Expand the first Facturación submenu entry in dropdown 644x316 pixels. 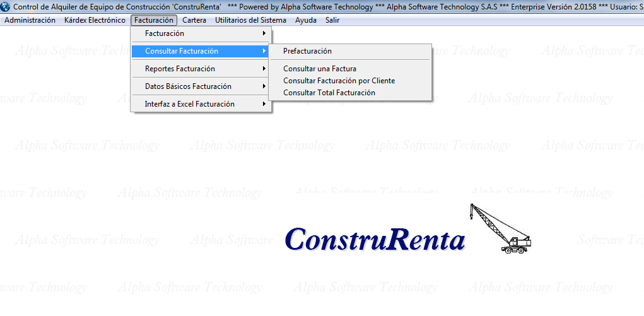click(x=165, y=33)
